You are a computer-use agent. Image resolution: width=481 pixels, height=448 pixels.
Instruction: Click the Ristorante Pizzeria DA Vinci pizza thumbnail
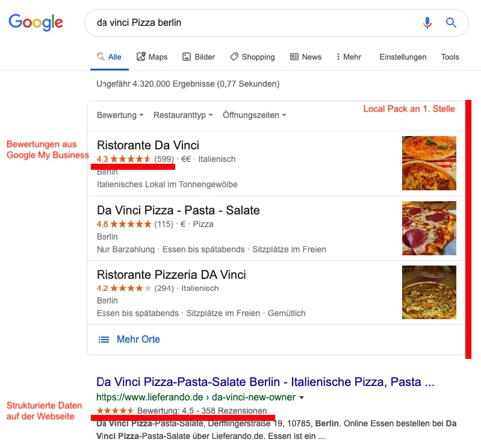click(429, 292)
